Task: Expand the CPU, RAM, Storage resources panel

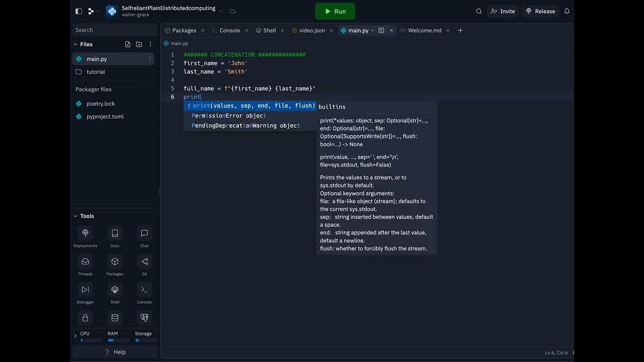Action: [75, 335]
